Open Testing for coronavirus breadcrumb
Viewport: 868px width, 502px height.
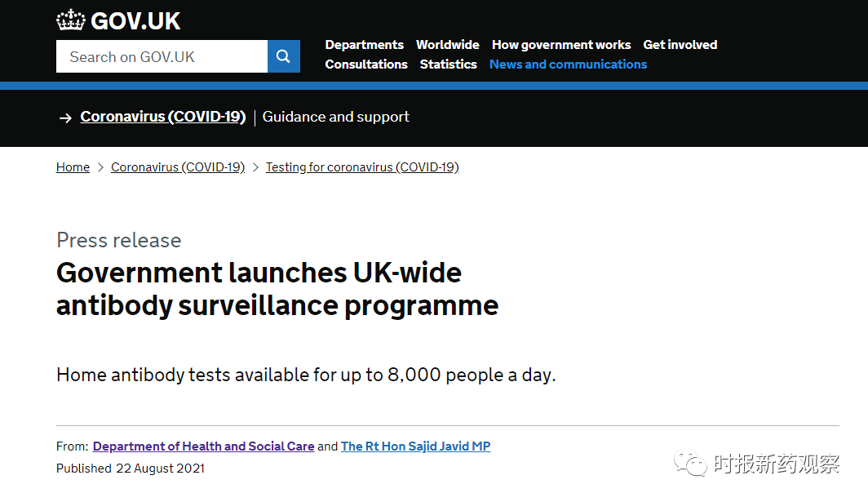pos(362,167)
